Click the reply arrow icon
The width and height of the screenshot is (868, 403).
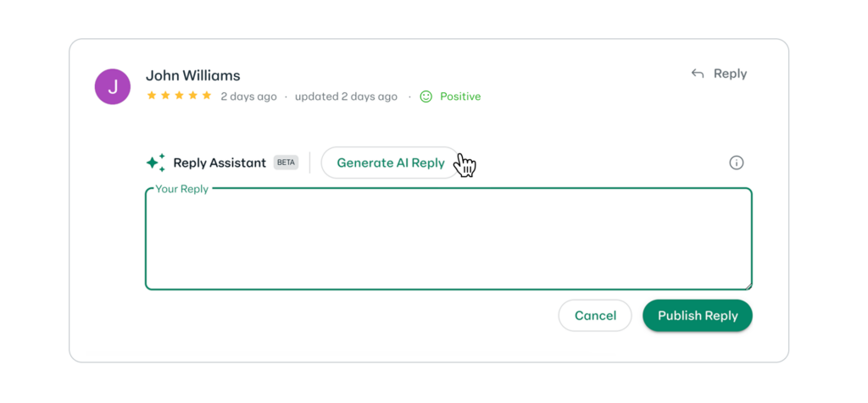698,74
